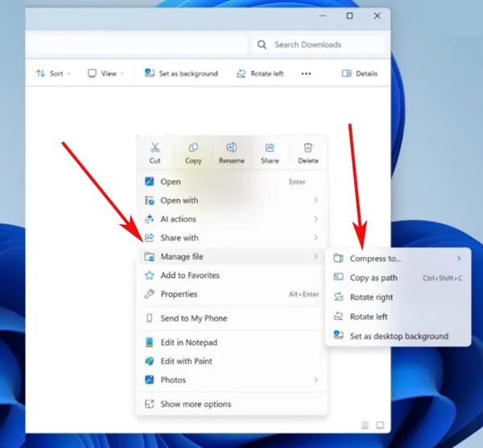Click the Cut scissors icon
Viewport: 483px width, 448px height.
(155, 148)
